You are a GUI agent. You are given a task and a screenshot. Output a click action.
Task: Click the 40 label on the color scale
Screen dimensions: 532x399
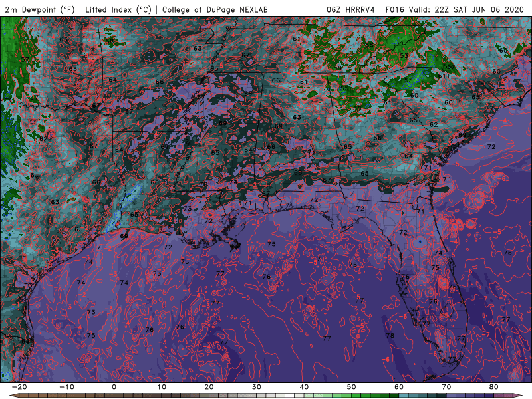pyautogui.click(x=304, y=387)
